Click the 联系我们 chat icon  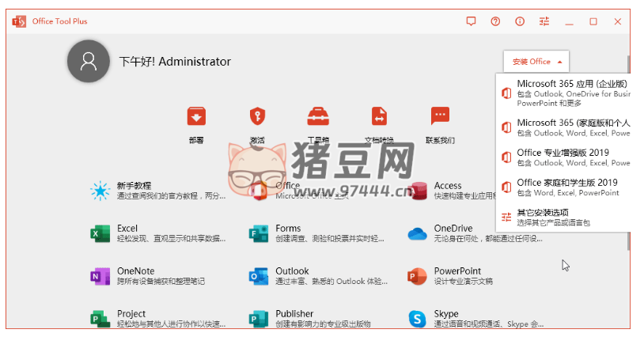tap(440, 118)
